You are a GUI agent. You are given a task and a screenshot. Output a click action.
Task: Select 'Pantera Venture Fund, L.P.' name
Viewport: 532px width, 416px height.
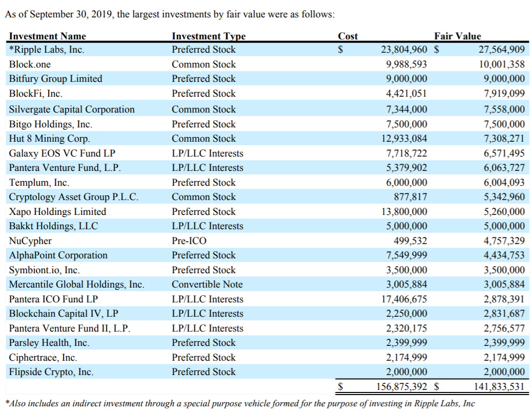65,168
